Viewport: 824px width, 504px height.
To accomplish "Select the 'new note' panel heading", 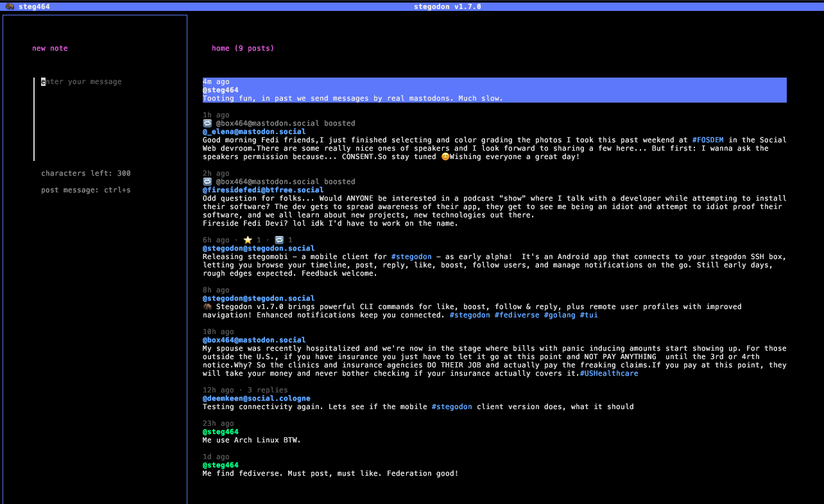I will [x=50, y=48].
